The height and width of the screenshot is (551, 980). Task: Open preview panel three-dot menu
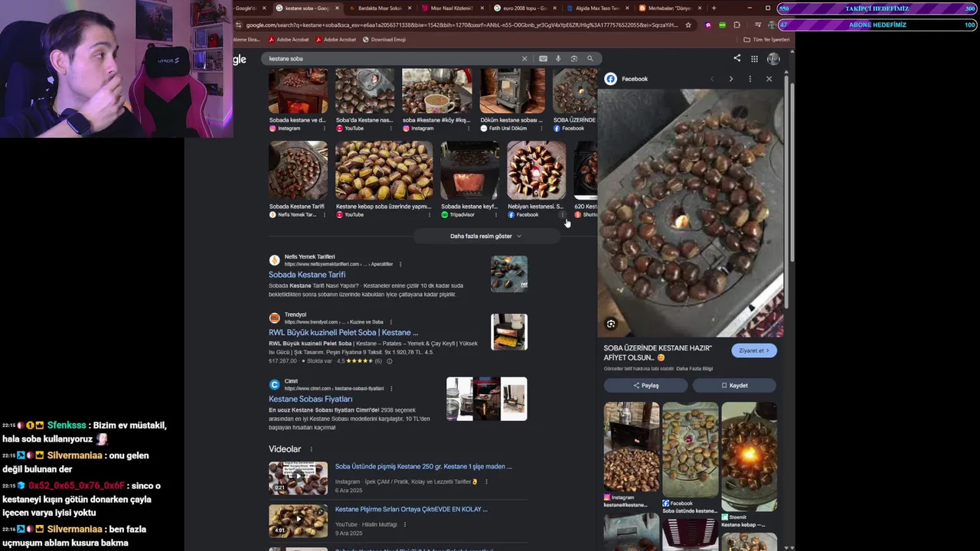pos(750,79)
